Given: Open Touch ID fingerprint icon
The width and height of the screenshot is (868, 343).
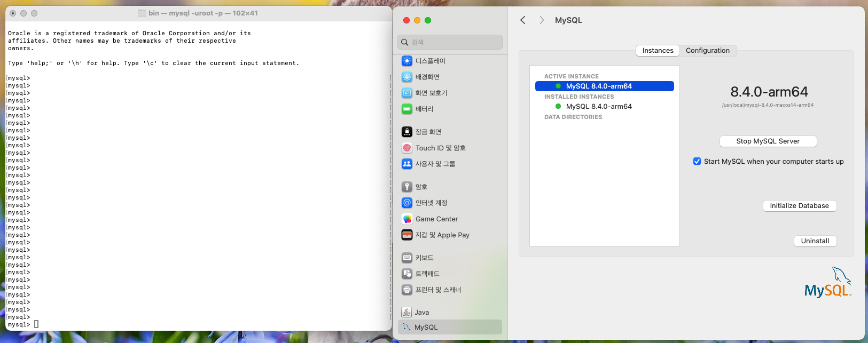Looking at the screenshot, I should (407, 148).
